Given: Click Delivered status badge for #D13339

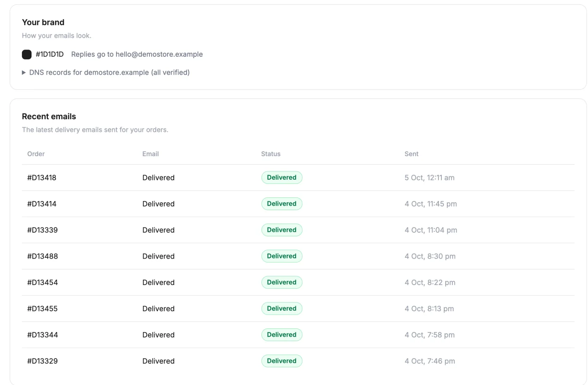Looking at the screenshot, I should (282, 230).
